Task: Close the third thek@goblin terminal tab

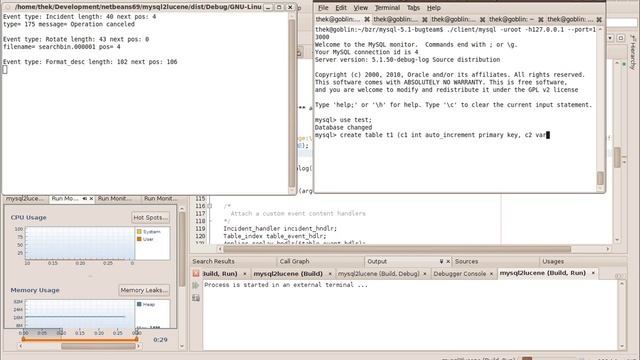Action: 482,19
